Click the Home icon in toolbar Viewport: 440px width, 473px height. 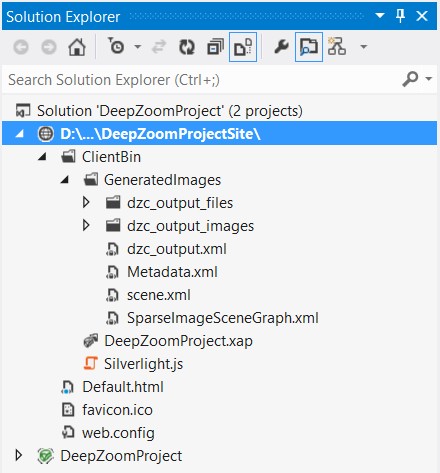77,47
